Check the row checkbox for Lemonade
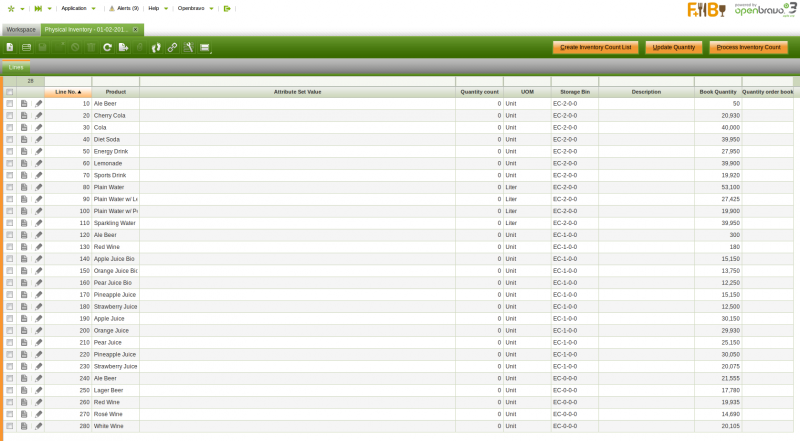 tap(10, 163)
